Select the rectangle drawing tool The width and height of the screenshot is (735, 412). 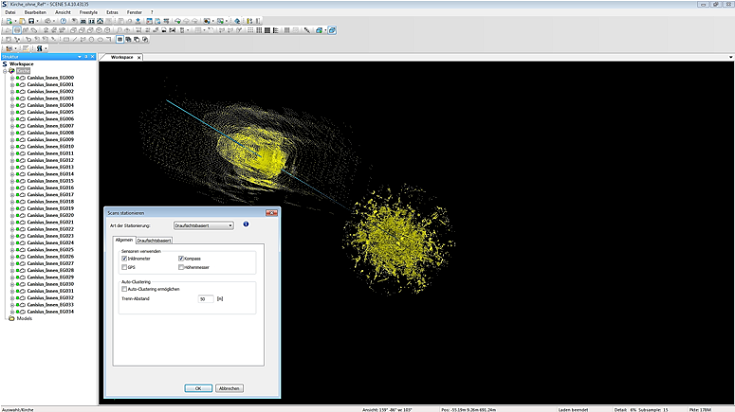point(66,39)
